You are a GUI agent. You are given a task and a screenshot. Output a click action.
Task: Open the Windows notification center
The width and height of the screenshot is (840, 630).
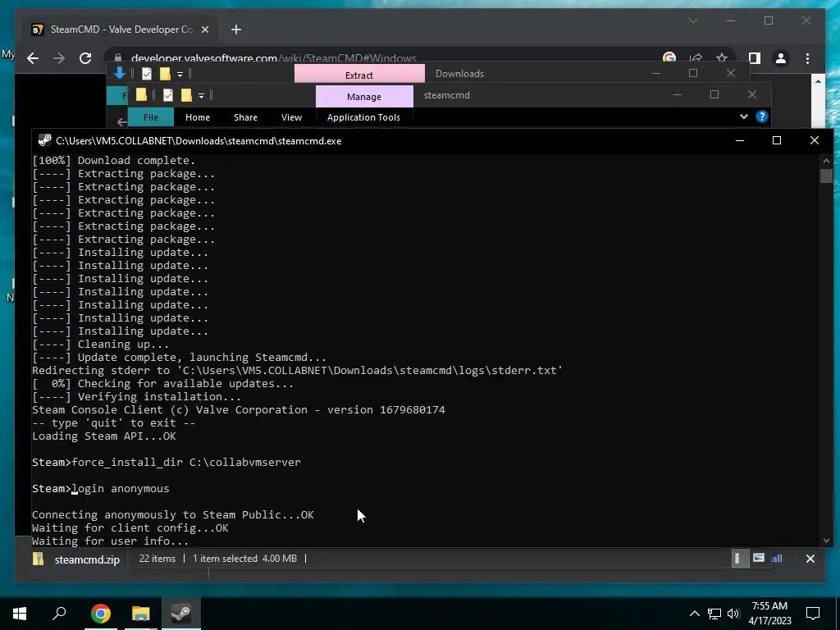pyautogui.click(x=813, y=613)
